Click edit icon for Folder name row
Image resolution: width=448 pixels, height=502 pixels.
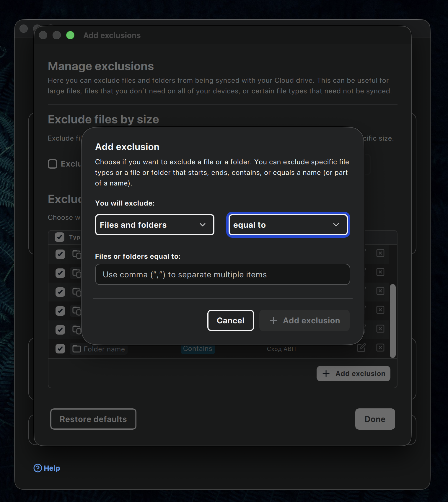[361, 348]
